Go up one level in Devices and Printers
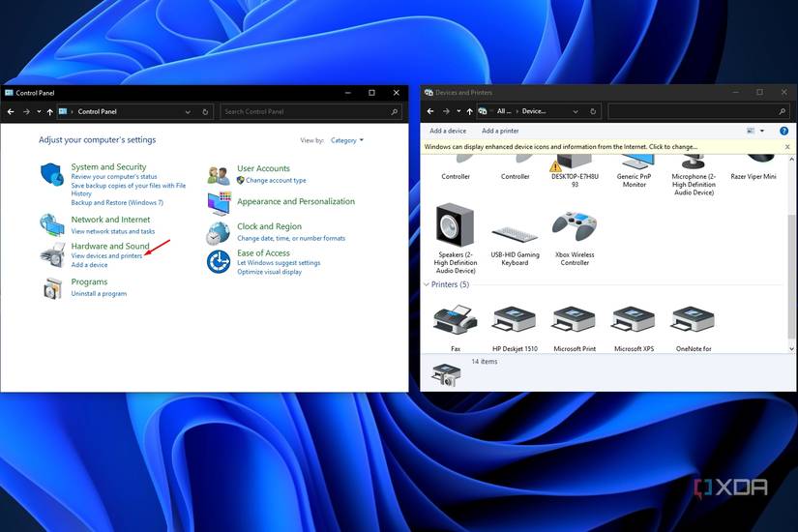The image size is (798, 532). tap(469, 111)
